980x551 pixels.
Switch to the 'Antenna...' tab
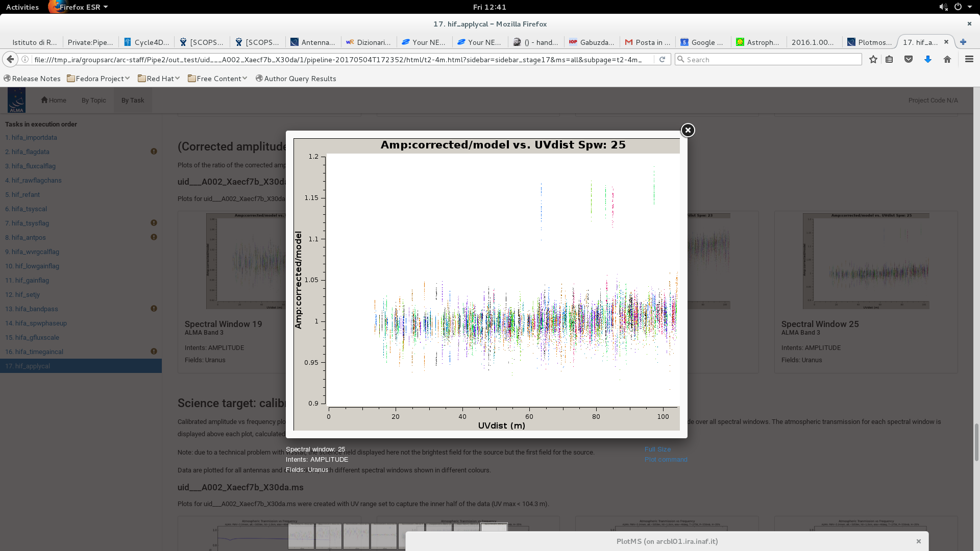point(313,42)
